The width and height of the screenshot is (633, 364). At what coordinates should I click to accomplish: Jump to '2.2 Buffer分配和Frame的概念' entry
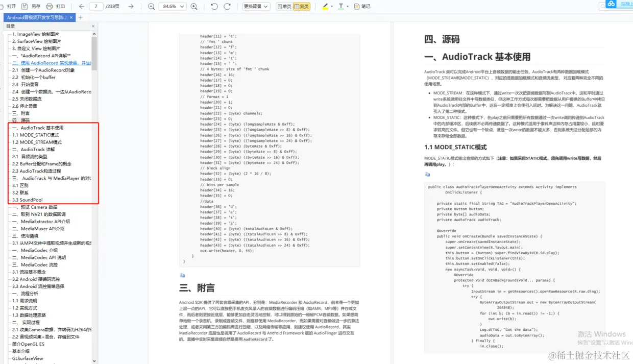(x=42, y=164)
